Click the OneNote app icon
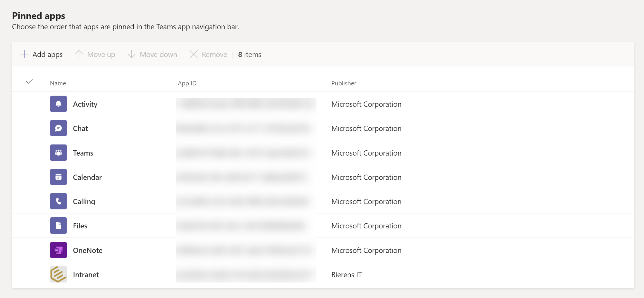Image resolution: width=644 pixels, height=298 pixels. pos(58,250)
